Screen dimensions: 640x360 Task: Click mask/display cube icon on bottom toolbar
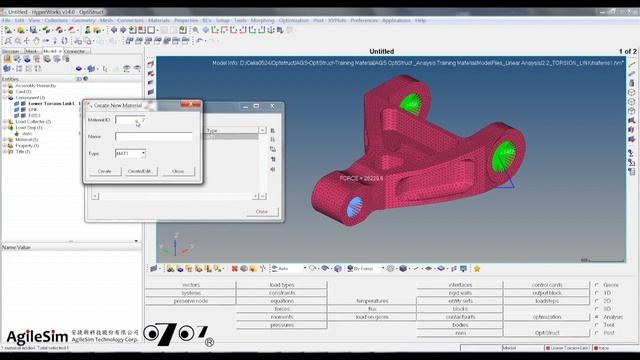(x=338, y=269)
